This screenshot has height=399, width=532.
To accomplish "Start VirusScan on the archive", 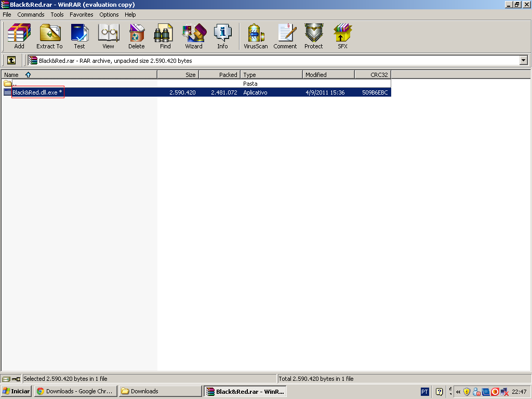I will click(256, 36).
